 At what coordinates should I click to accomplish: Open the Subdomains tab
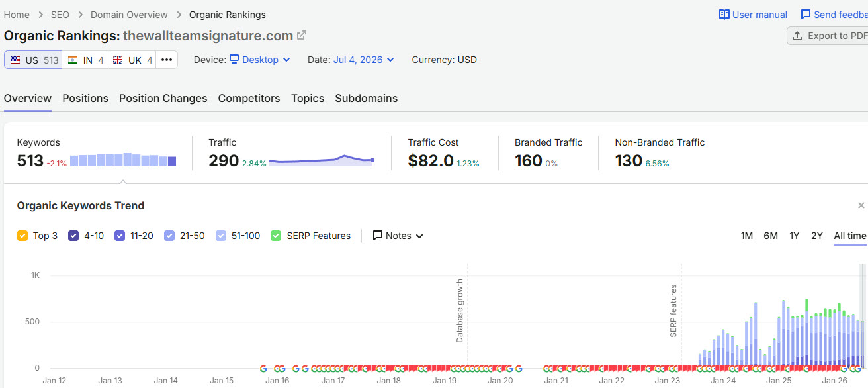click(x=367, y=98)
